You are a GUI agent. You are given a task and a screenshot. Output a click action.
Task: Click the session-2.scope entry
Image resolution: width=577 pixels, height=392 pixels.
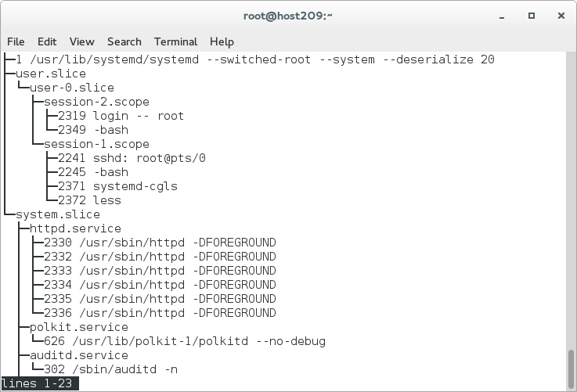[96, 102]
